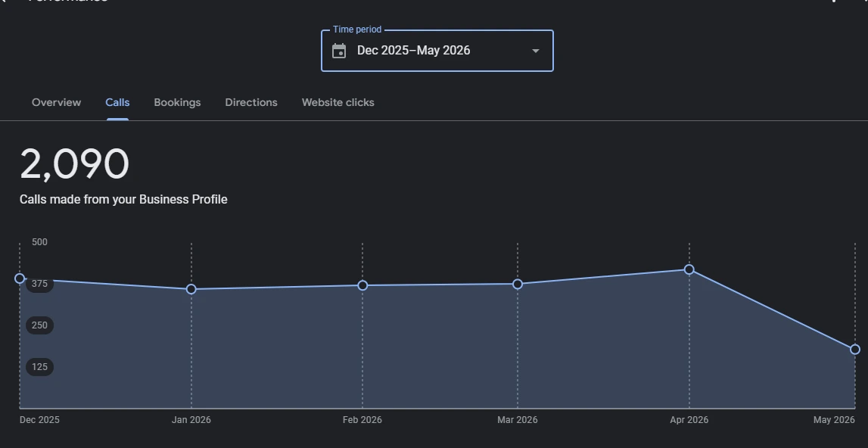Open the Bookings tab
Screen dimensions: 868x448
pyautogui.click(x=177, y=102)
